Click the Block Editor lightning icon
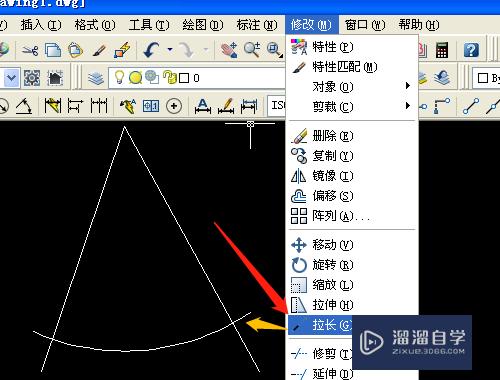 (x=122, y=50)
